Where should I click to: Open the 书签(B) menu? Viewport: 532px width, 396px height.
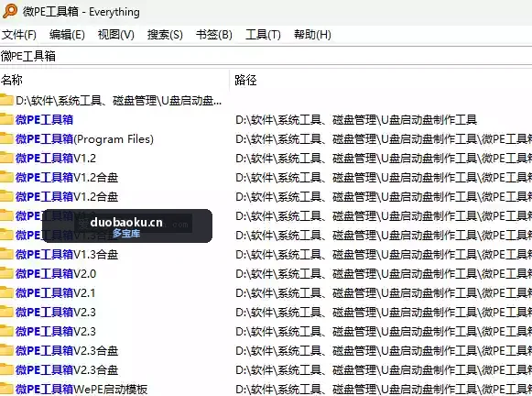click(x=213, y=35)
